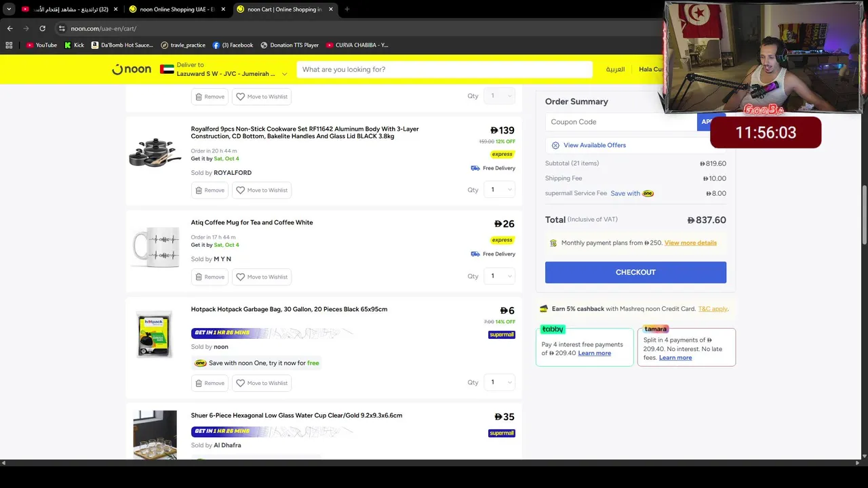Open Qty dropdown of the topmost cart item
868x488 pixels.
[x=500, y=96]
